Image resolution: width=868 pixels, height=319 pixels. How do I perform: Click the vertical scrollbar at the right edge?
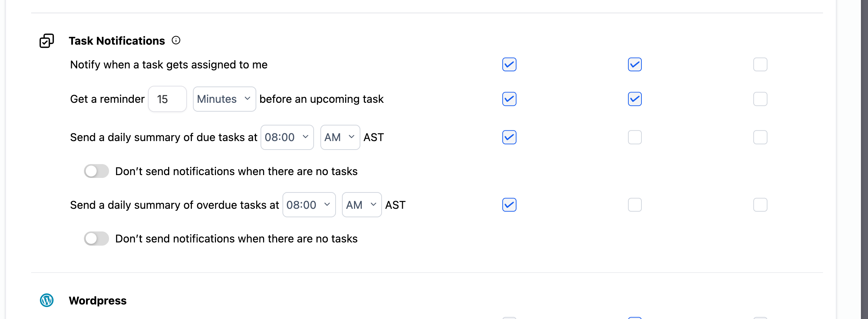pos(864,159)
